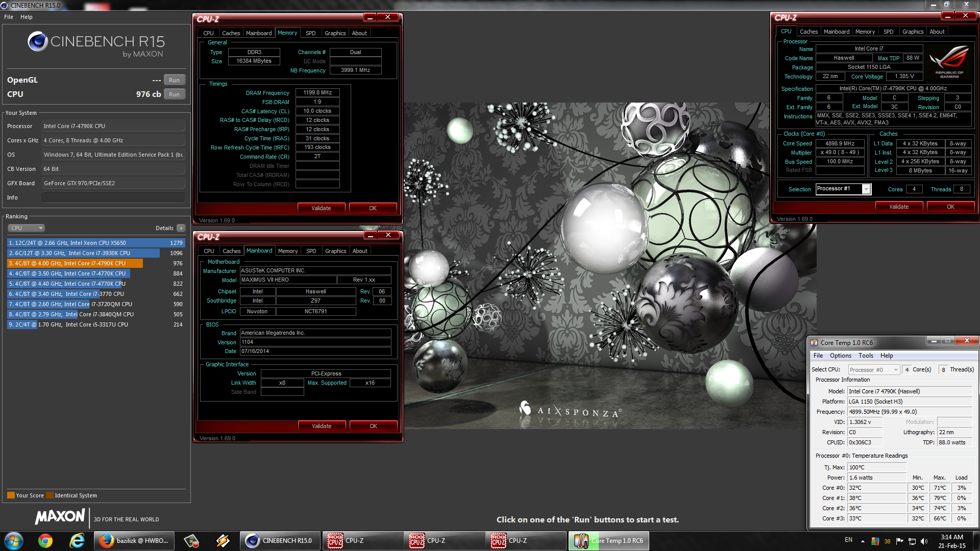
Task: Open Graphics tab in Memory CPU-Z window
Action: [x=335, y=33]
